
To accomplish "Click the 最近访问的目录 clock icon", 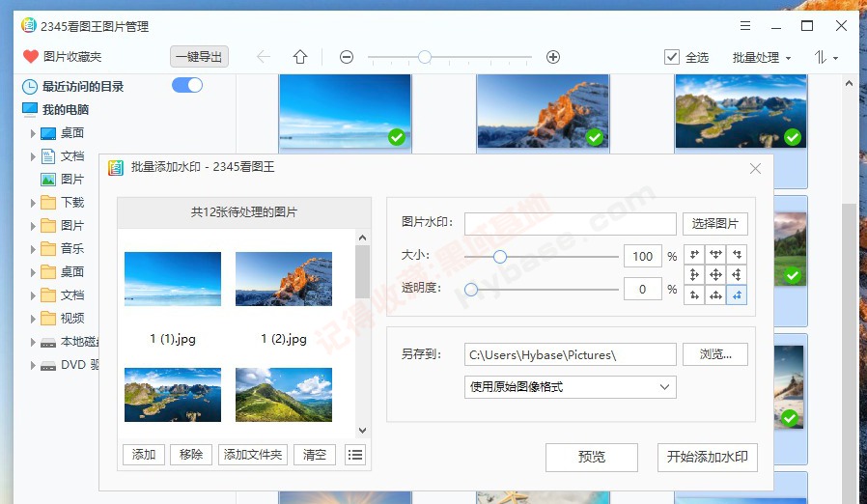I will [29, 87].
